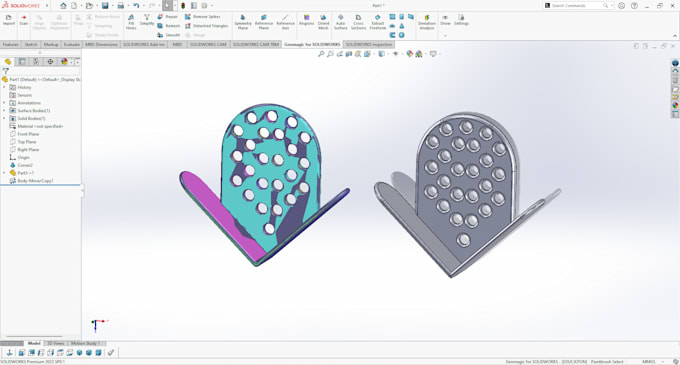Select the Remesh command

pos(168,26)
